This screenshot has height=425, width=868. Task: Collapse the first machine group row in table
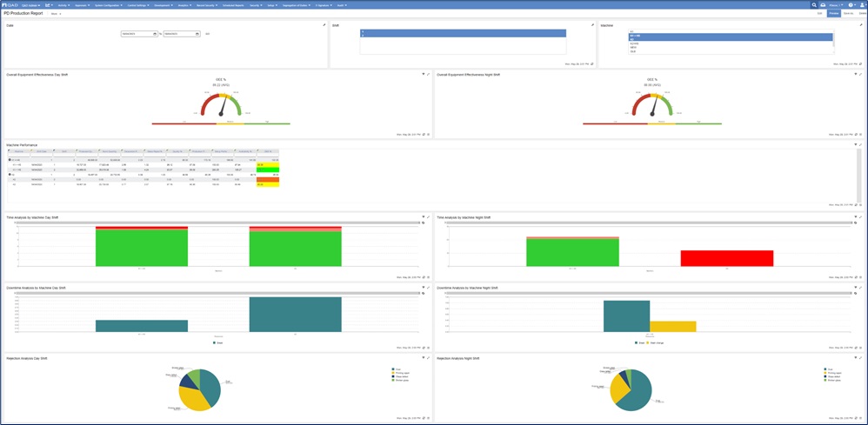pyautogui.click(x=10, y=159)
